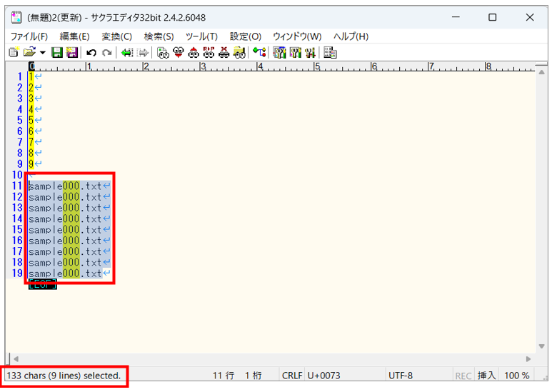This screenshot has width=552, height=392.
Task: Click the Open file folder icon
Action: pos(29,52)
